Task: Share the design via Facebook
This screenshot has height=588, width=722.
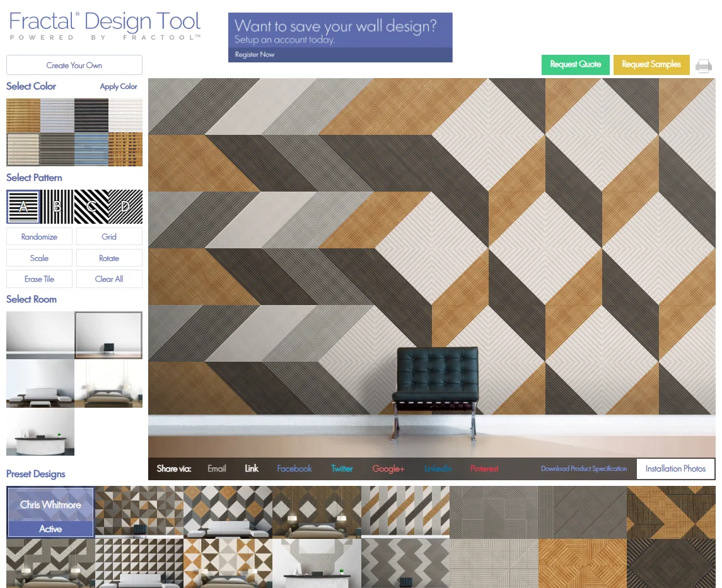Action: [x=294, y=468]
